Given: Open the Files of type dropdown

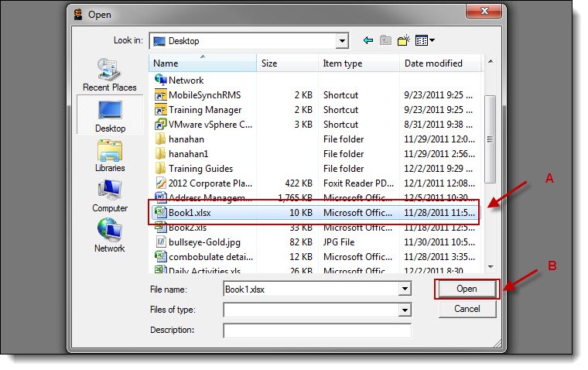Looking at the screenshot, I should pos(404,310).
